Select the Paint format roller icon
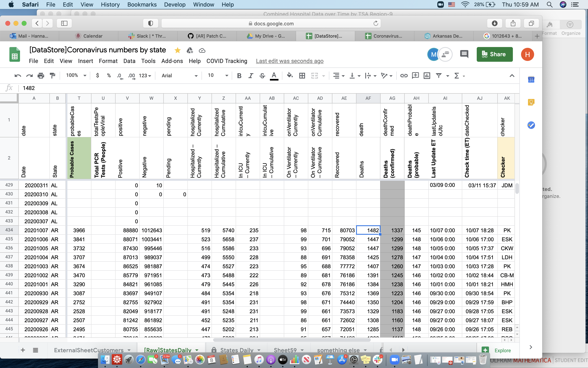The image size is (588, 368). pos(52,76)
